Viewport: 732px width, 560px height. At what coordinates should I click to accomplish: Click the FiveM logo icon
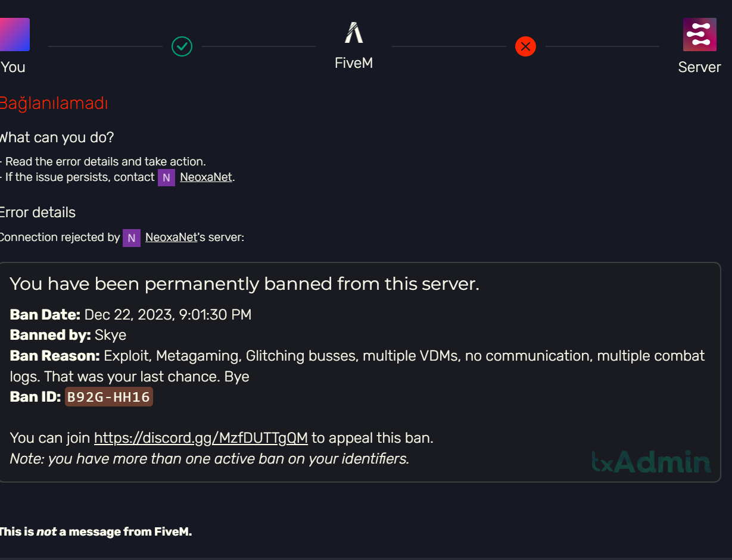(354, 33)
